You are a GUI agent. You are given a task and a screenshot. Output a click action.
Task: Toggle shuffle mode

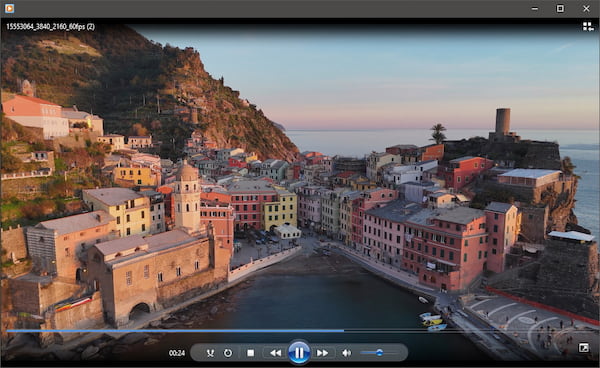210,353
